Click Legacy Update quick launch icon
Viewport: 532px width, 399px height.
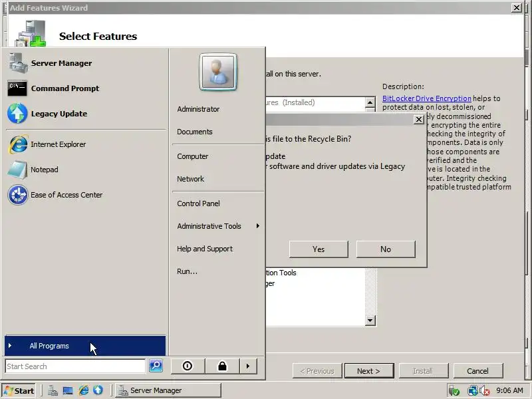(98, 390)
